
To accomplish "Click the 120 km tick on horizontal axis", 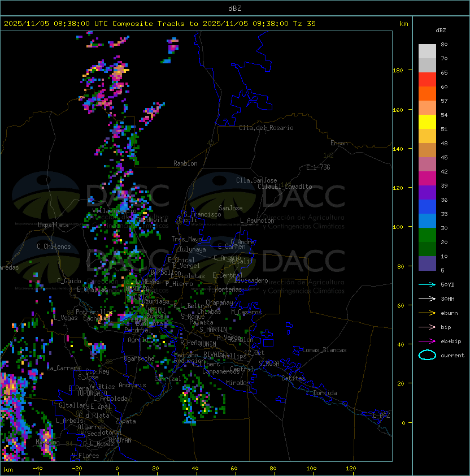I will click(351, 469).
